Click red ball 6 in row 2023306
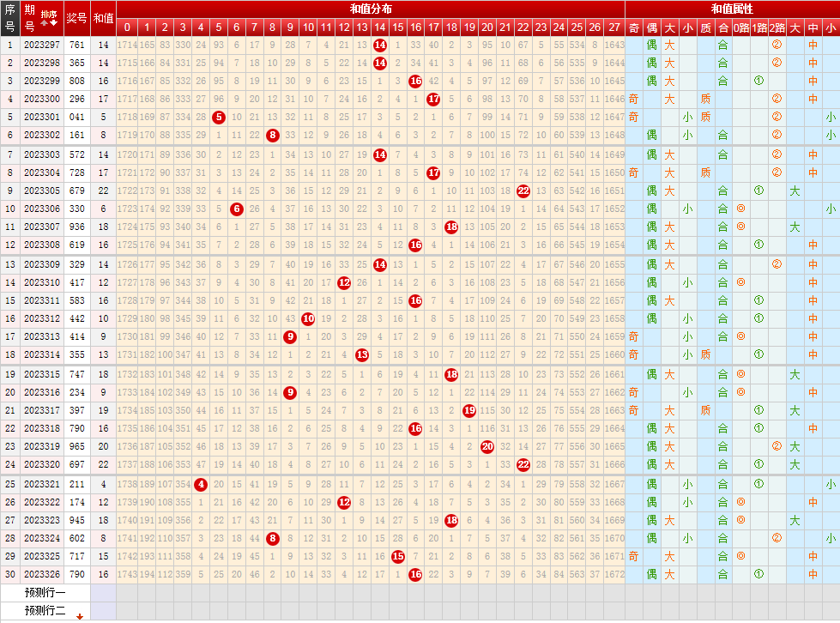The width and height of the screenshot is (840, 623). (237, 209)
